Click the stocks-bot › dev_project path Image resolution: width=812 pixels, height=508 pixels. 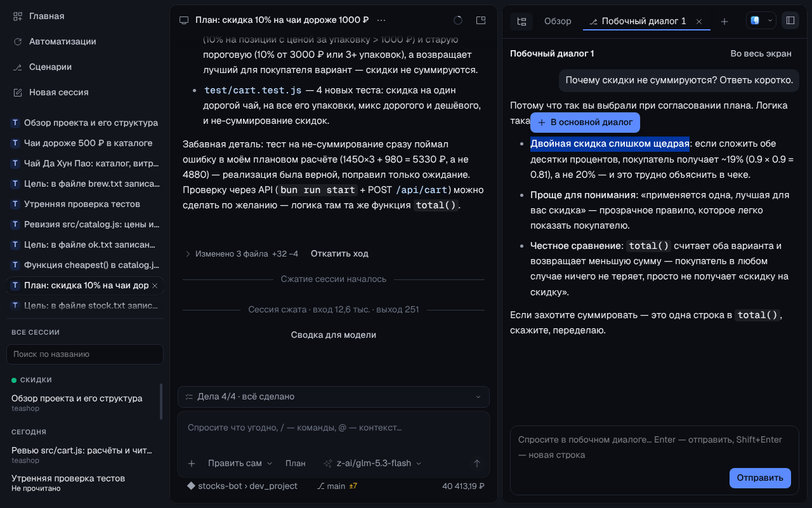(242, 486)
